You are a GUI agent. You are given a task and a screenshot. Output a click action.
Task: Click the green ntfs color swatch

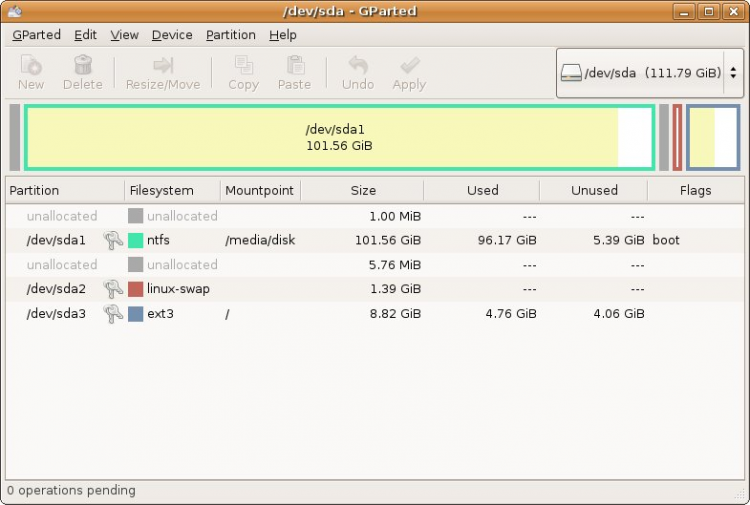pos(136,240)
